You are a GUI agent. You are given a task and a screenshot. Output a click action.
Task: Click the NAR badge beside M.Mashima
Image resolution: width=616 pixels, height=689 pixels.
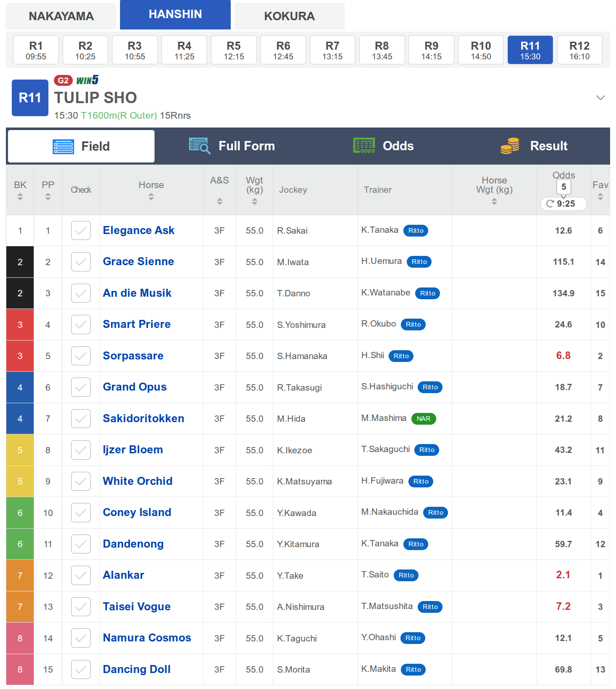[x=424, y=419]
